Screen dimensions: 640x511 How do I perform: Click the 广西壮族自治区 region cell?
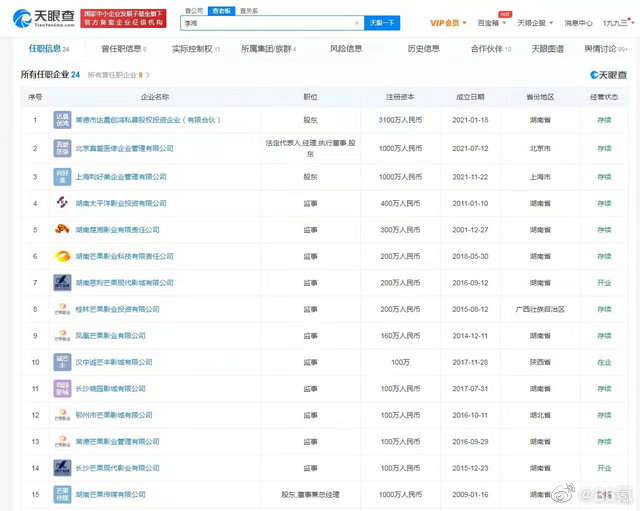(540, 309)
